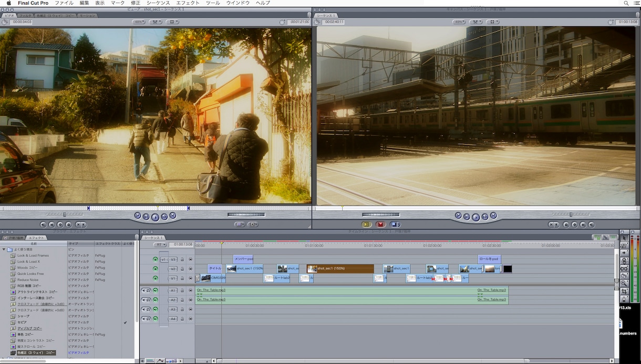This screenshot has width=641, height=364.
Task: Open the エフェクト menu in menu bar
Action: pyautogui.click(x=188, y=3)
